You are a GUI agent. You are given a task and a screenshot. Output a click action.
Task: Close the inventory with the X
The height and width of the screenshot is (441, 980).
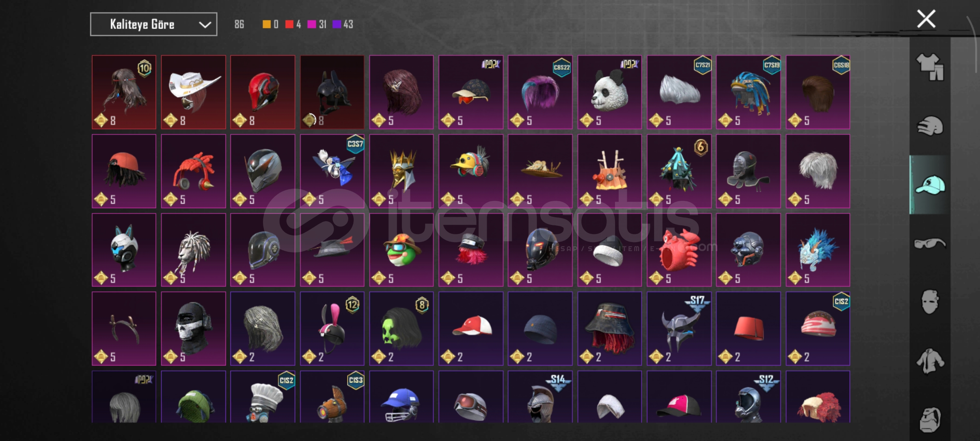(926, 19)
